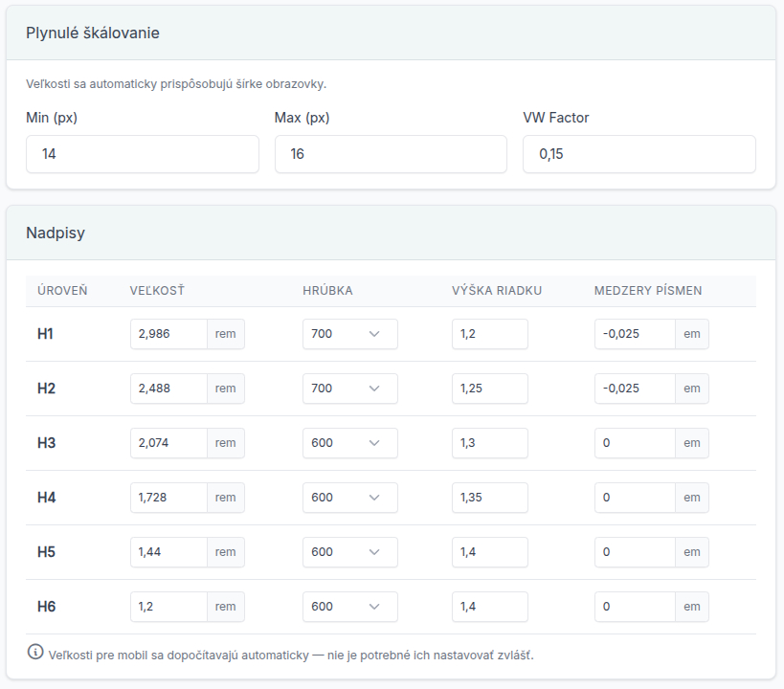
Task: Click the H1 veľkosť field 2,986
Action: click(x=169, y=334)
